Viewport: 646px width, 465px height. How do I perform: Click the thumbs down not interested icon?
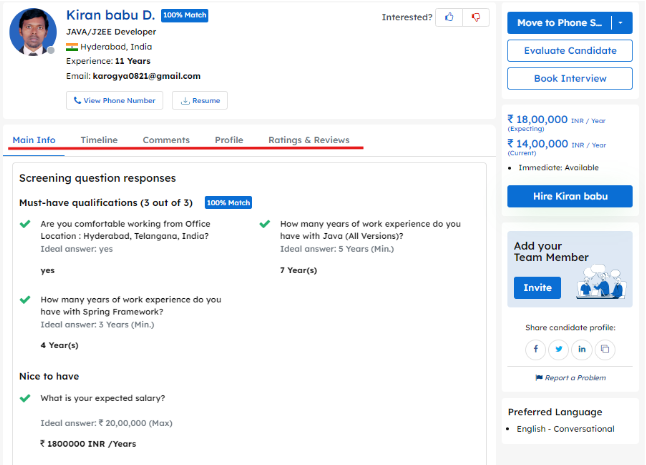point(476,17)
